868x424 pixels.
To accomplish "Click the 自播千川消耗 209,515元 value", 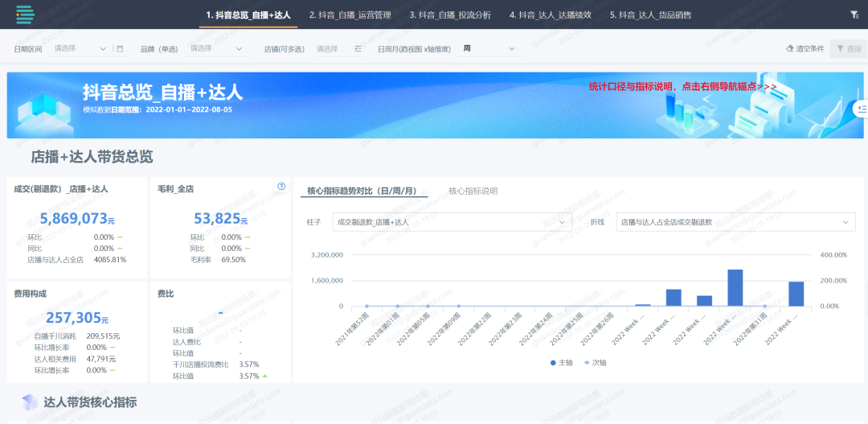I will [103, 335].
